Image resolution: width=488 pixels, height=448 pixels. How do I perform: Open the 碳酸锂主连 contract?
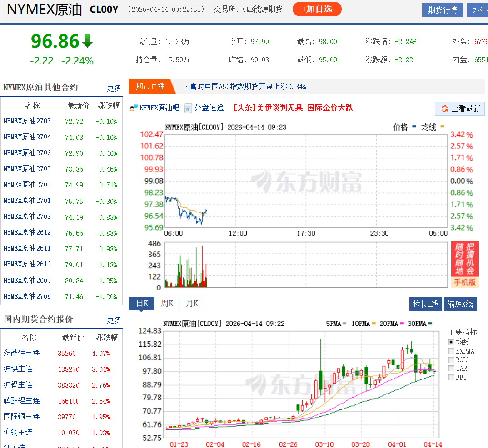tap(22, 400)
